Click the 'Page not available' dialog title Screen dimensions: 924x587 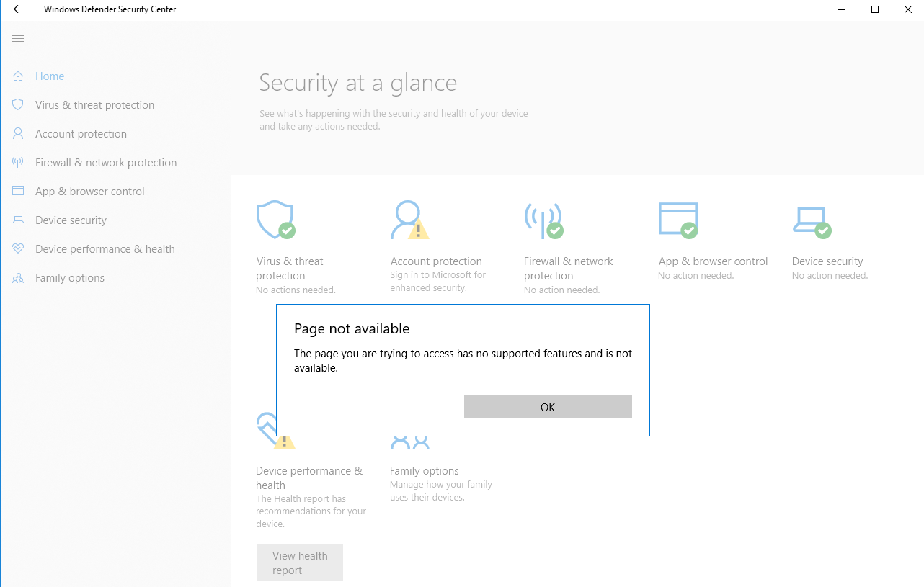pyautogui.click(x=352, y=328)
